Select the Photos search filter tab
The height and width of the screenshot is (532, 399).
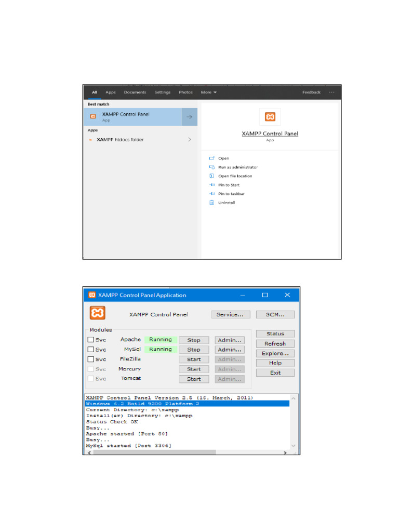[185, 92]
